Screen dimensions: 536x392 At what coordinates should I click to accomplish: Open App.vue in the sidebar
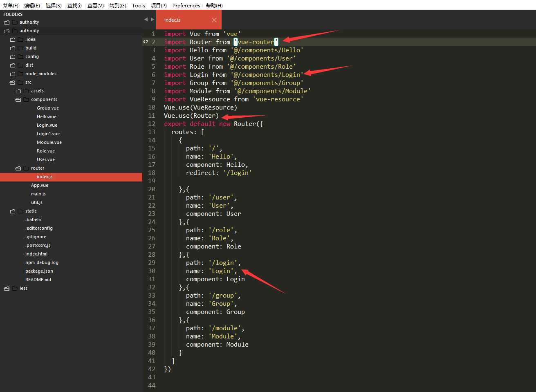[40, 186]
